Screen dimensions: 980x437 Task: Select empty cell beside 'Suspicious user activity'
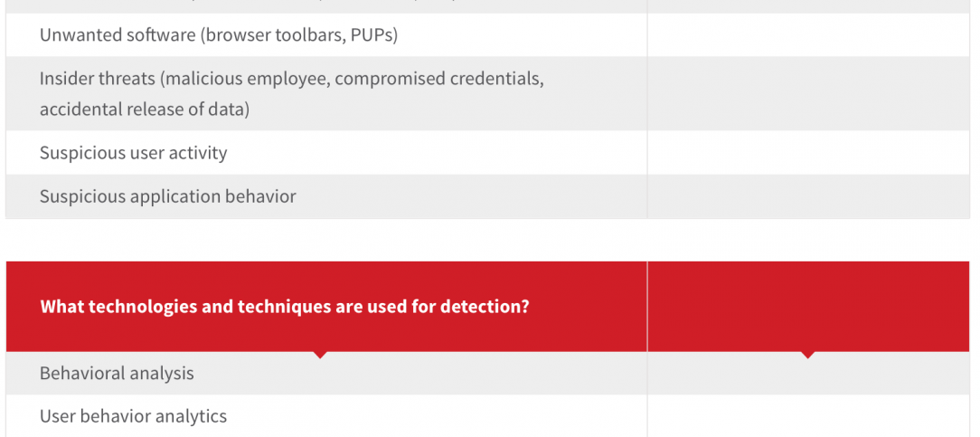pyautogui.click(x=808, y=153)
